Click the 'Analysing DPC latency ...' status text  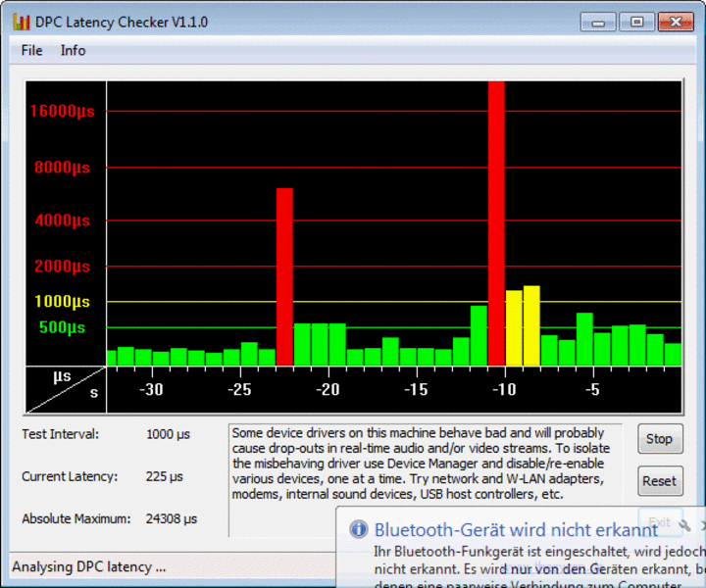[x=88, y=566]
